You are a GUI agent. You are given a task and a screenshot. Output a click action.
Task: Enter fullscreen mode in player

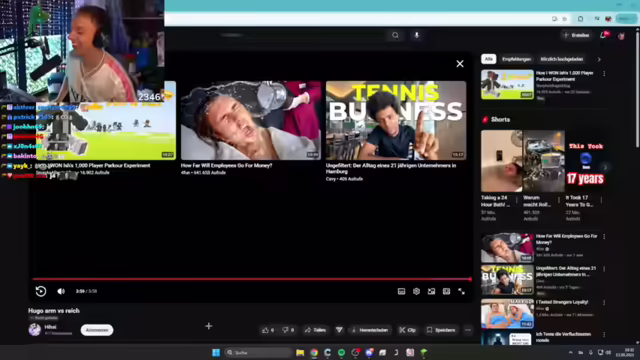coord(462,291)
